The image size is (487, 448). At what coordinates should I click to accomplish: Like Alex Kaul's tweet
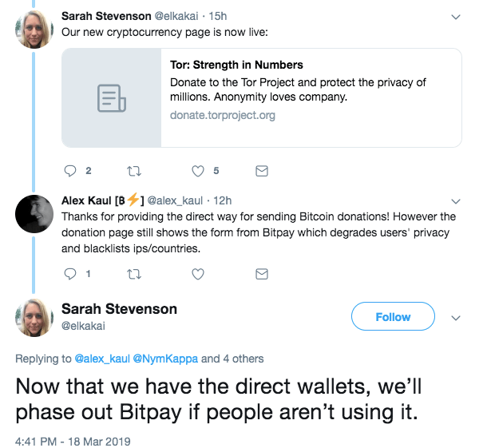(198, 274)
